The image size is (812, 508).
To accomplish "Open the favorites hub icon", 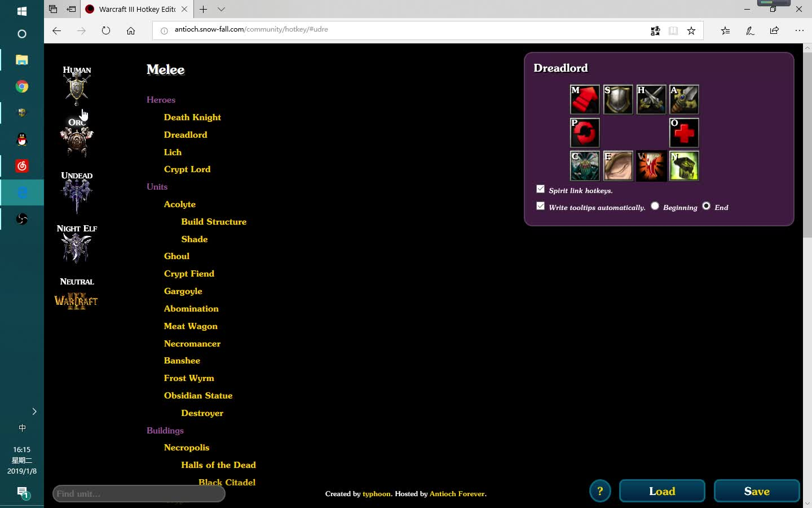I will click(x=725, y=30).
